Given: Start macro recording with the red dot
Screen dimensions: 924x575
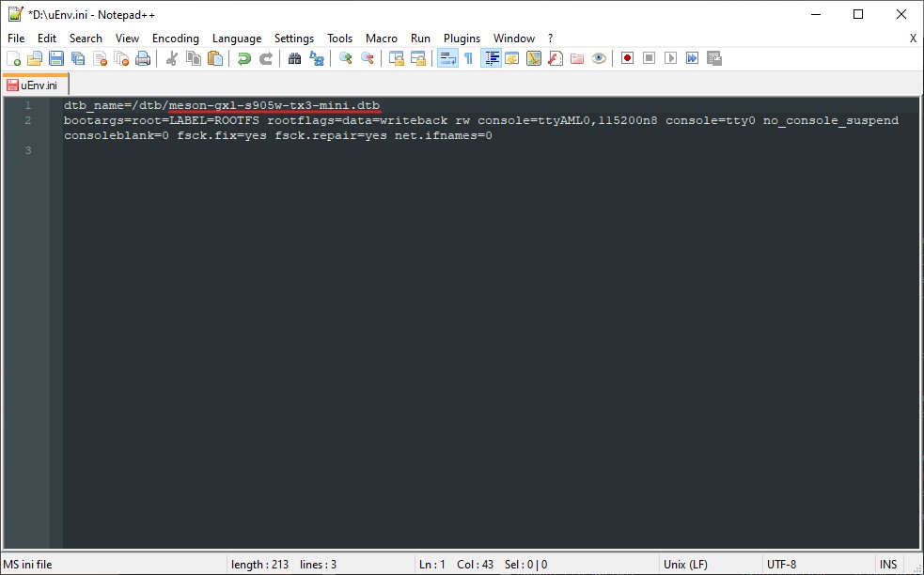Looking at the screenshot, I should point(627,58).
